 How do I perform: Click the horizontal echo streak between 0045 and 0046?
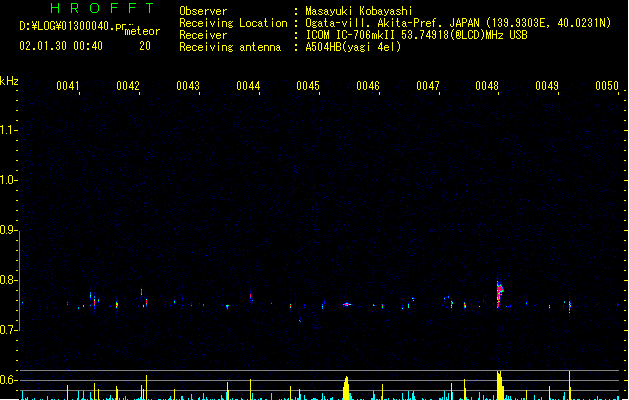[347, 305]
